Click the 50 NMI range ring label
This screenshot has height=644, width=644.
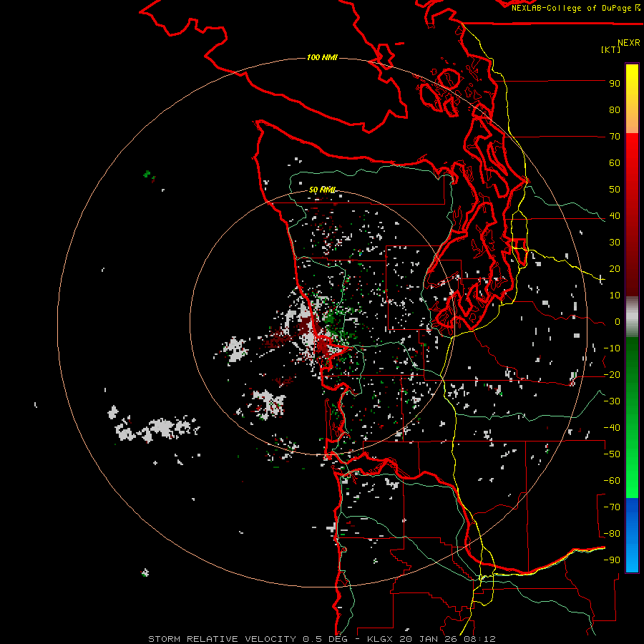[321, 190]
